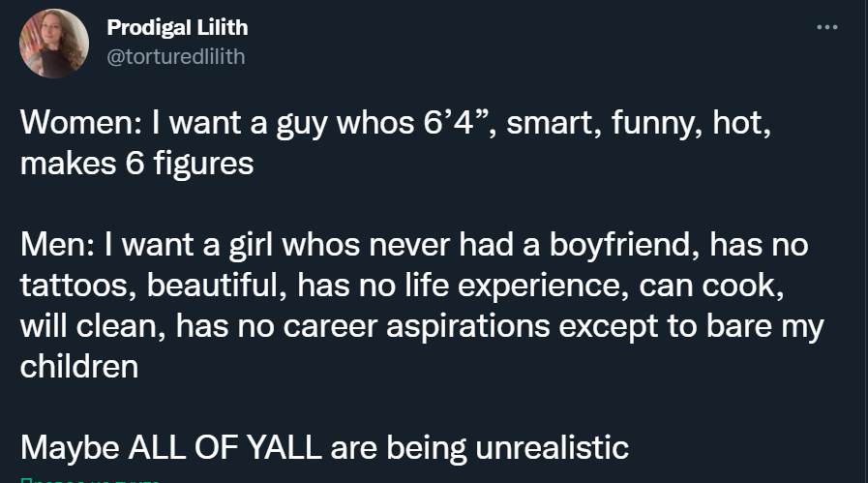Screen dimensions: 868x483
Task: Open the @torturedlilith handle link
Action: pos(175,56)
